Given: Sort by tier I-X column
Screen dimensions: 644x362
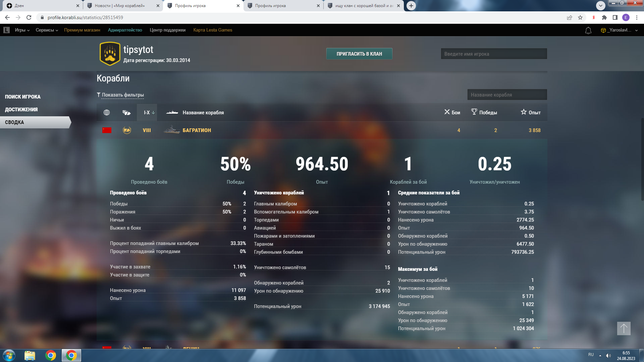Looking at the screenshot, I should click(x=147, y=113).
